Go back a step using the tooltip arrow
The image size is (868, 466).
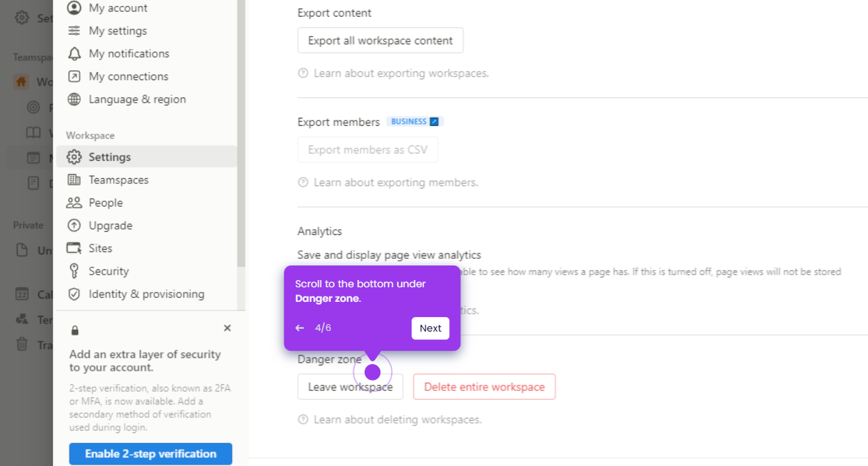point(300,328)
